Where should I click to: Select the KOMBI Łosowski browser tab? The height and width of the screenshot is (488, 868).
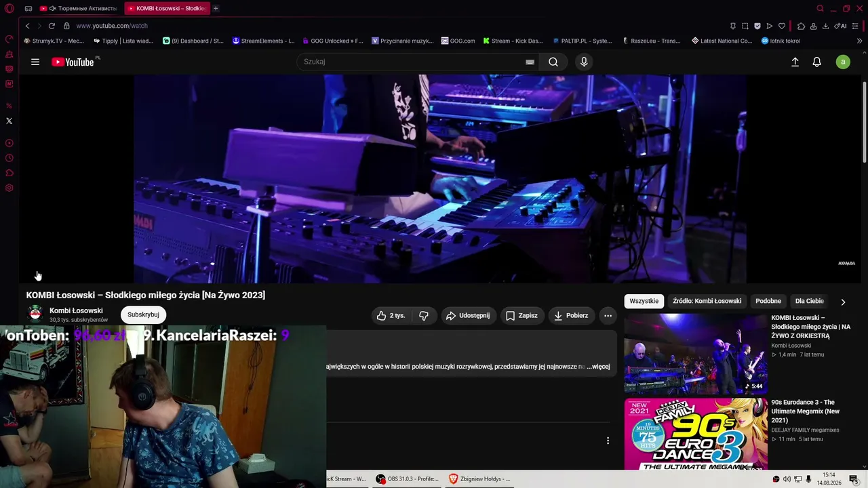[x=167, y=9]
